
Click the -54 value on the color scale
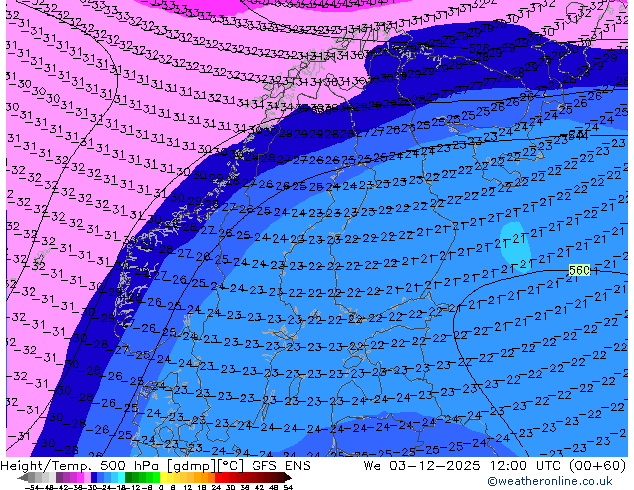[x=32, y=487]
